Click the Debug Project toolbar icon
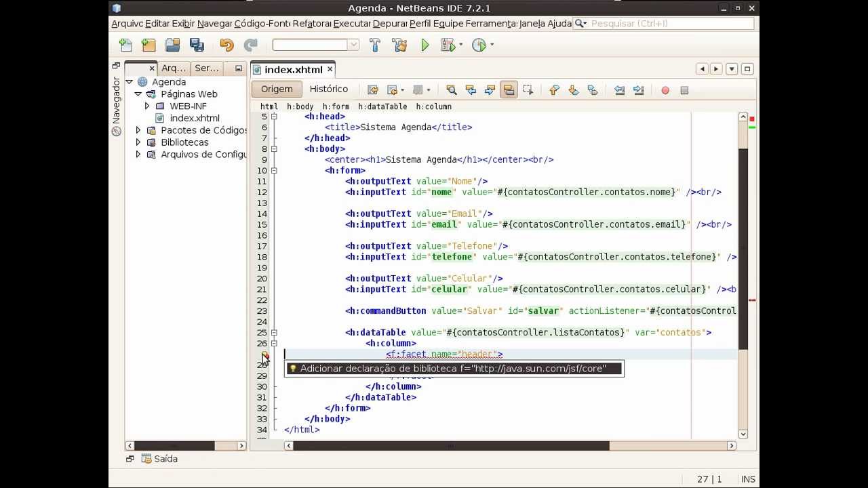The width and height of the screenshot is (868, 488). click(x=448, y=45)
